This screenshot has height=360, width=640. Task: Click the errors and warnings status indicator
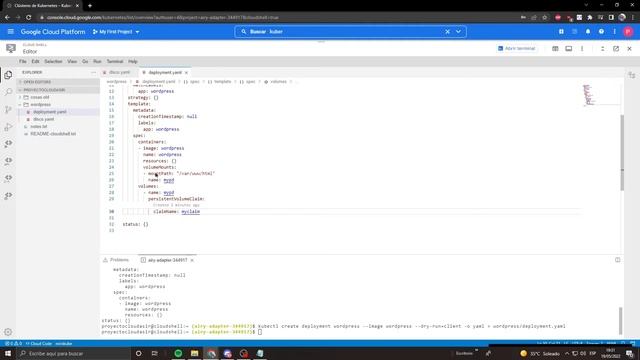tap(13, 344)
